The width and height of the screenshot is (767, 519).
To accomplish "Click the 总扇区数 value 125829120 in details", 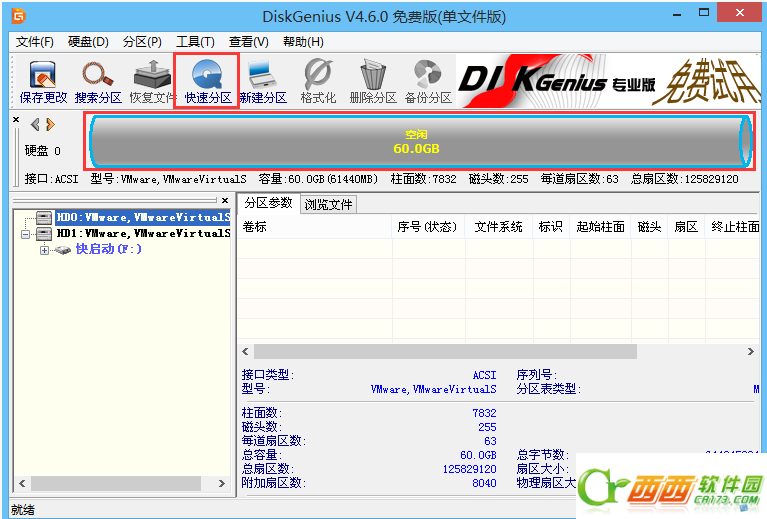I will (470, 470).
